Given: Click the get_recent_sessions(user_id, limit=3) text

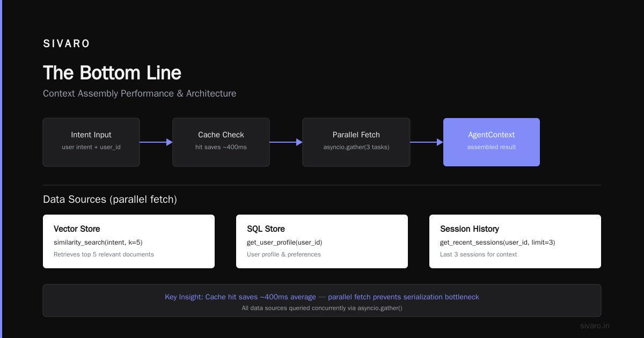Looking at the screenshot, I should [497, 243].
